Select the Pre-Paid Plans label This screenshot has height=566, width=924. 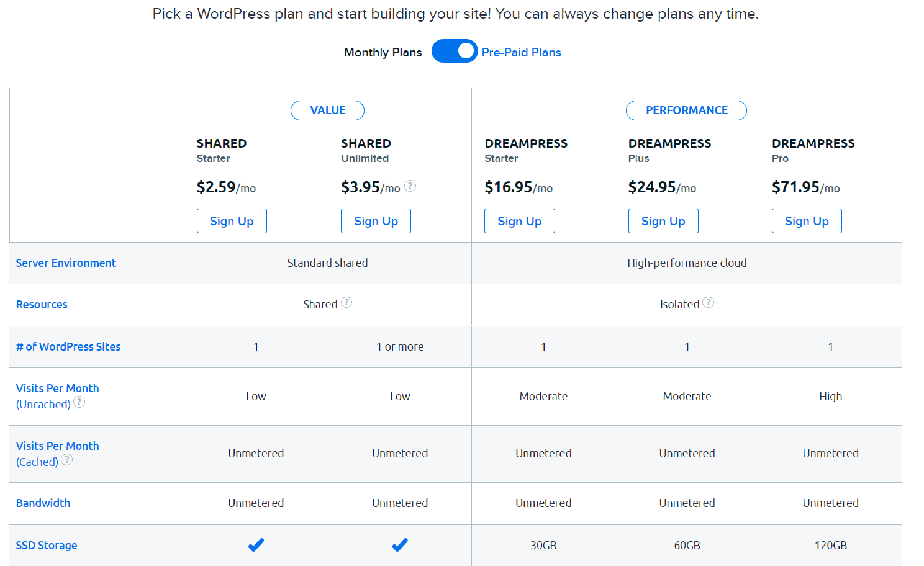pyautogui.click(x=521, y=52)
